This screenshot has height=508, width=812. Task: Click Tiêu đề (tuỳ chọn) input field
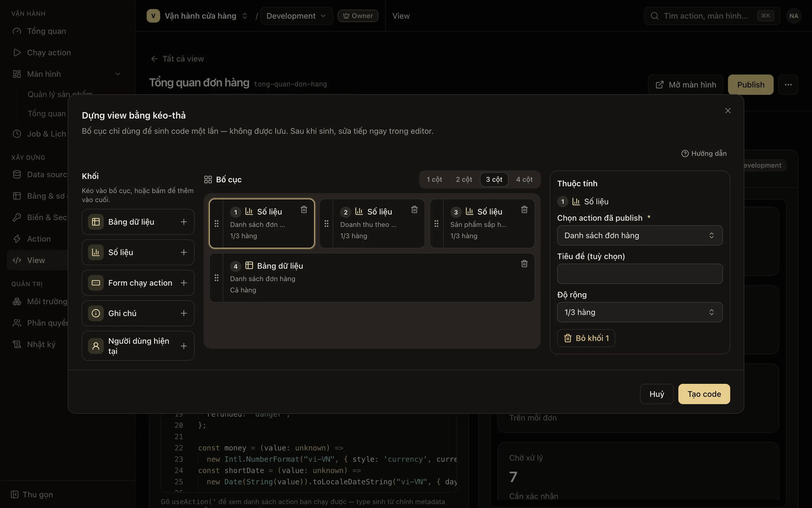pyautogui.click(x=639, y=274)
